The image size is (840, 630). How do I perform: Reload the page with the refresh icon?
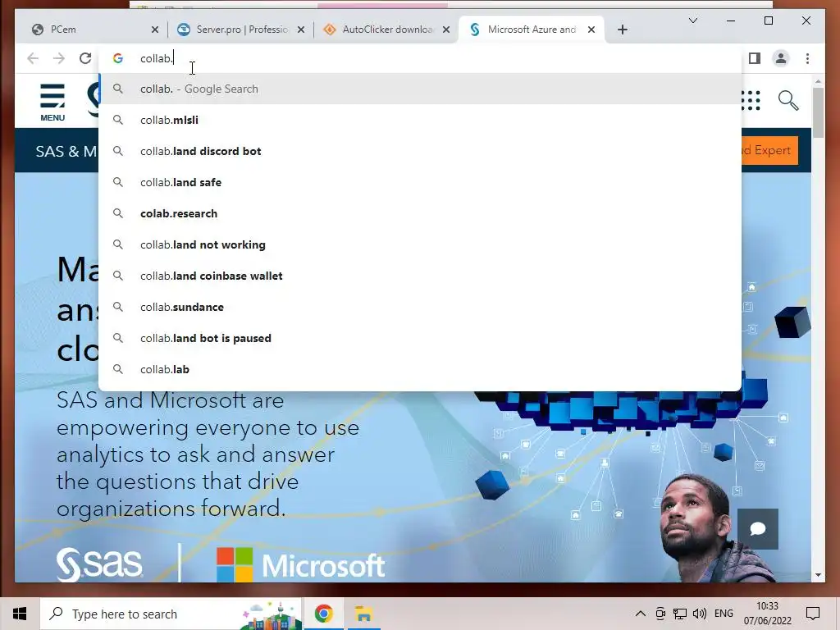click(85, 58)
